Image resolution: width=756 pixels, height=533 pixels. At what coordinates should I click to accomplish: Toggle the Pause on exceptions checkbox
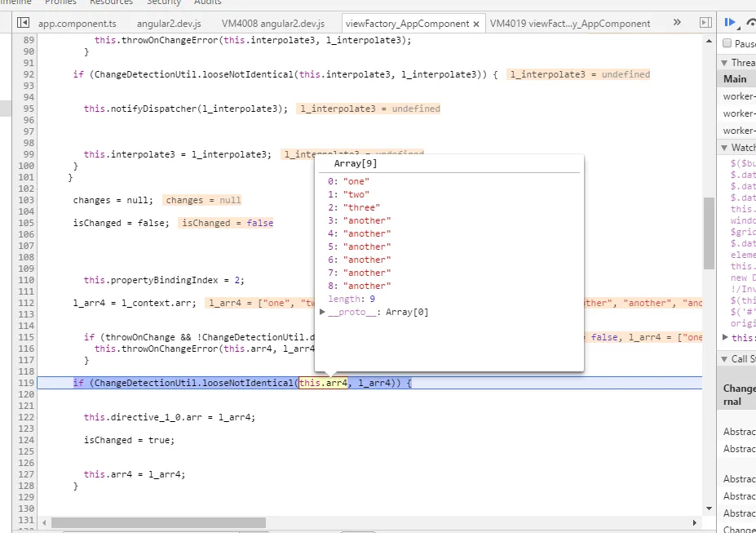point(727,43)
